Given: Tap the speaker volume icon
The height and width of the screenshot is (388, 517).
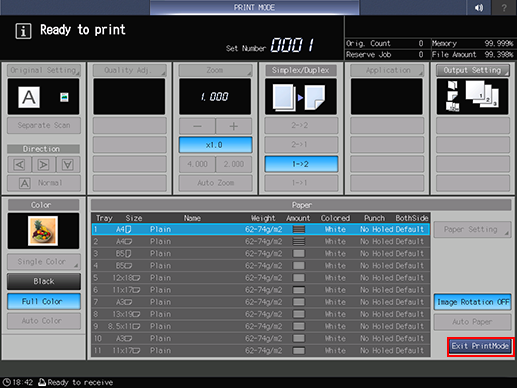Looking at the screenshot, I should [x=479, y=7].
